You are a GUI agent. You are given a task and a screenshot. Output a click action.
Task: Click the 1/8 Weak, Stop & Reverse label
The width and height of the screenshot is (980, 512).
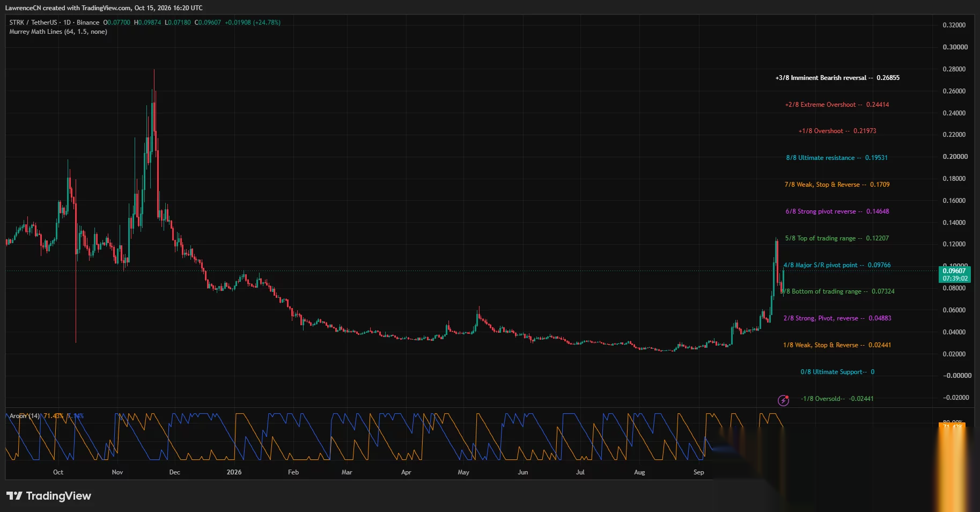pos(837,345)
